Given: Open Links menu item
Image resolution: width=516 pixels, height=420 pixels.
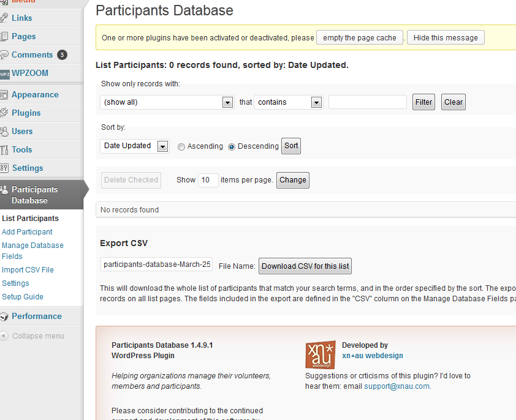Looking at the screenshot, I should tap(21, 18).
